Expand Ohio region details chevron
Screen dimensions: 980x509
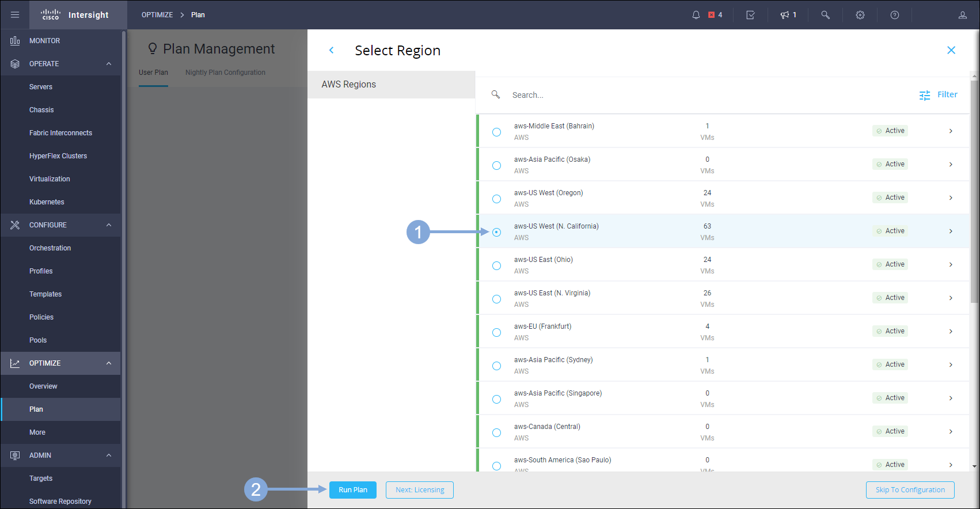(x=951, y=264)
